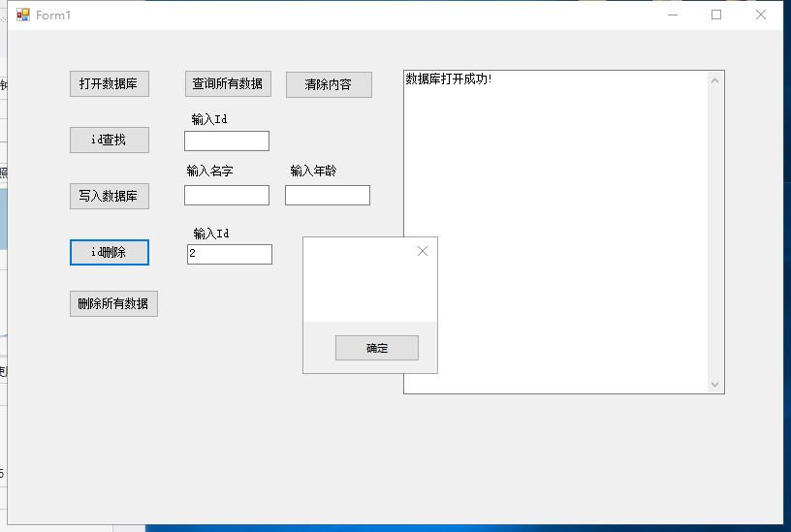The width and height of the screenshot is (791, 532).
Task: Click the 查询所有数据 button
Action: click(x=228, y=84)
